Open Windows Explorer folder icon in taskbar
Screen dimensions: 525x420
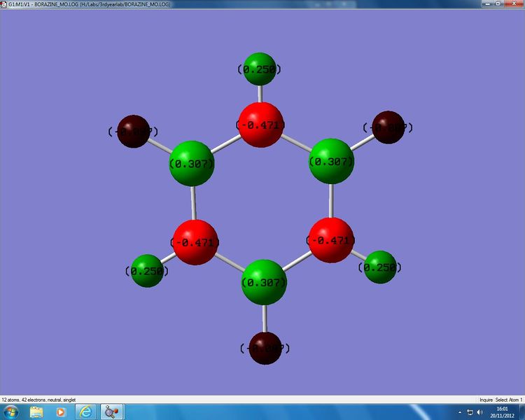36,412
